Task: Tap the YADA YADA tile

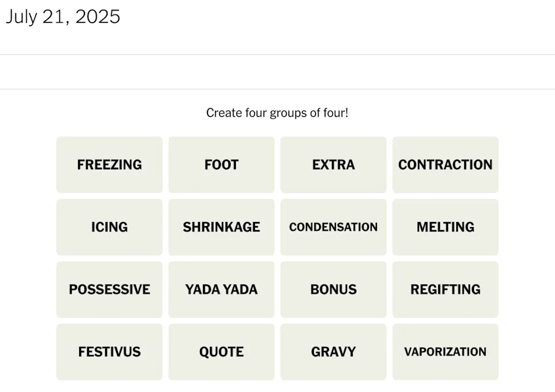Action: [x=221, y=290]
